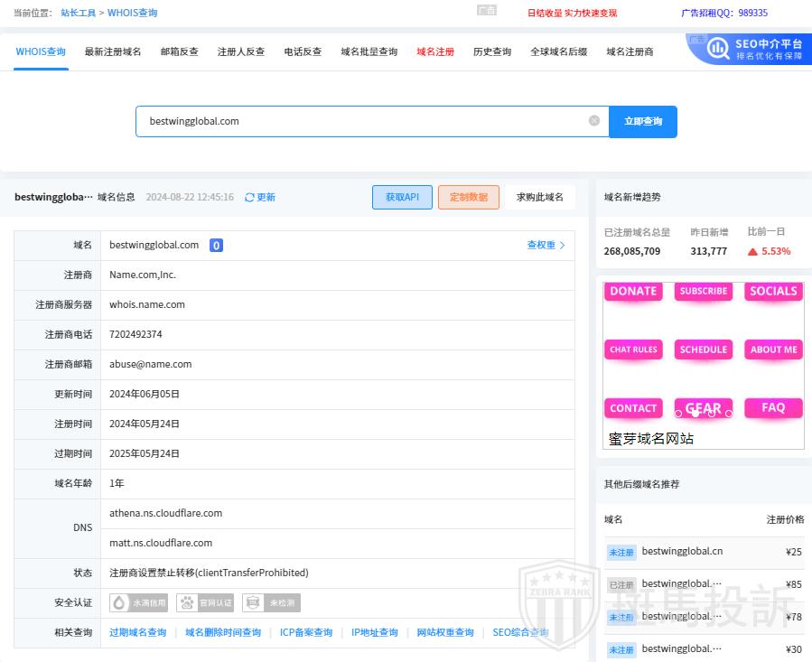Click the 官网认证 paw badge
Viewport: 812px width, 662px height.
tap(207, 603)
